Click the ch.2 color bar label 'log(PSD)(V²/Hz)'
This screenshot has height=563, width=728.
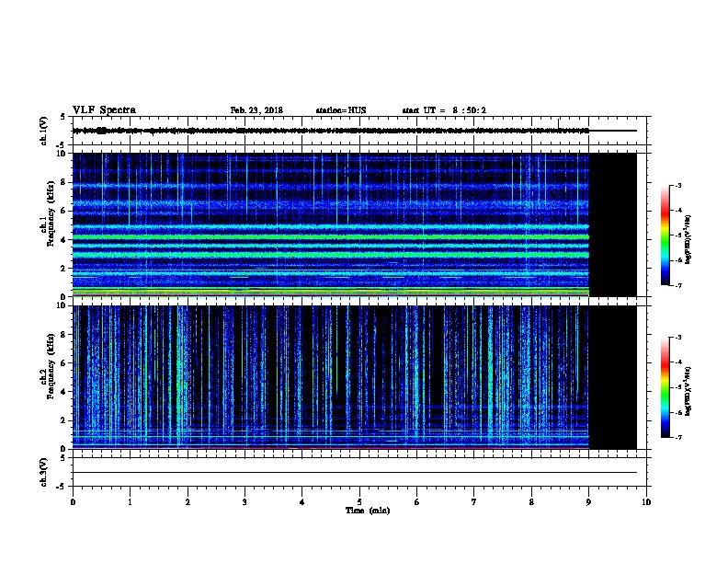pyautogui.click(x=688, y=392)
